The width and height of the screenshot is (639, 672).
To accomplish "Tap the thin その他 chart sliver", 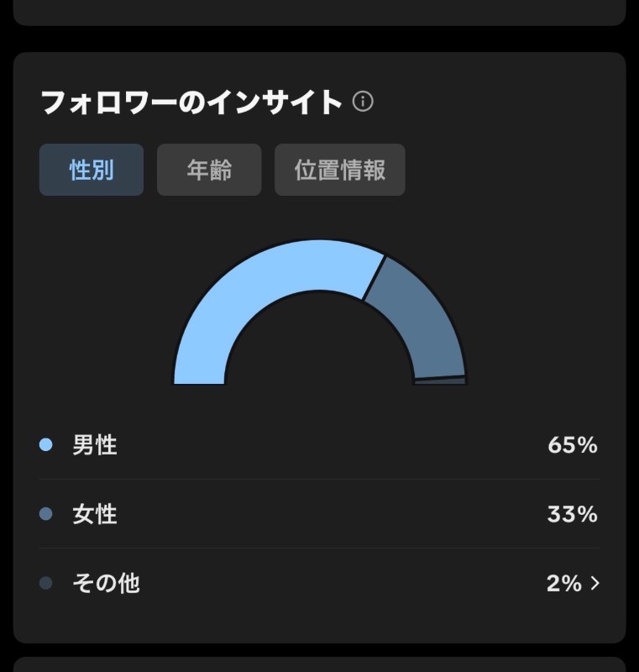I will (440, 381).
